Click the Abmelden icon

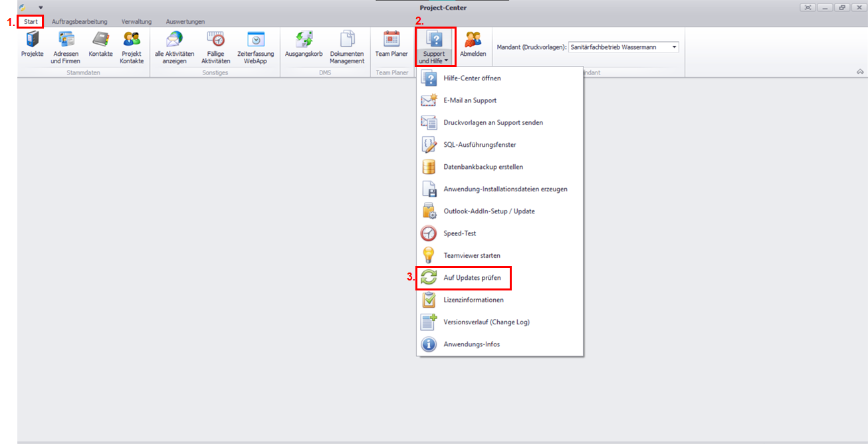473,47
